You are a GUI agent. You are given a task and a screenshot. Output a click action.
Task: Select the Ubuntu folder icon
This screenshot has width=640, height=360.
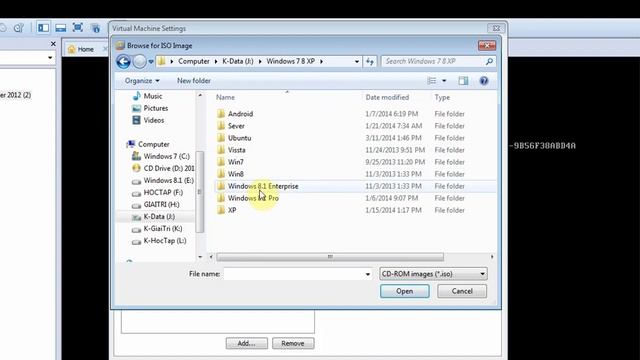click(x=221, y=138)
